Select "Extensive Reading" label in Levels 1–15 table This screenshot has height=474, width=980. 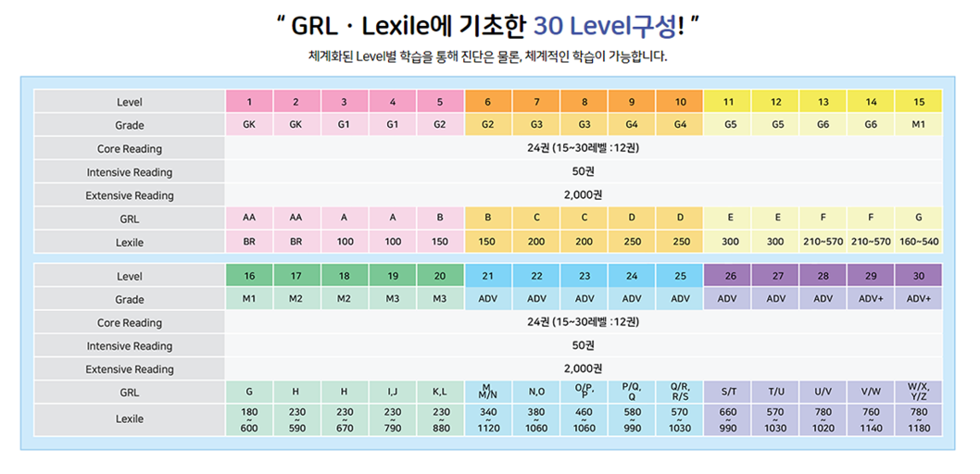click(130, 195)
